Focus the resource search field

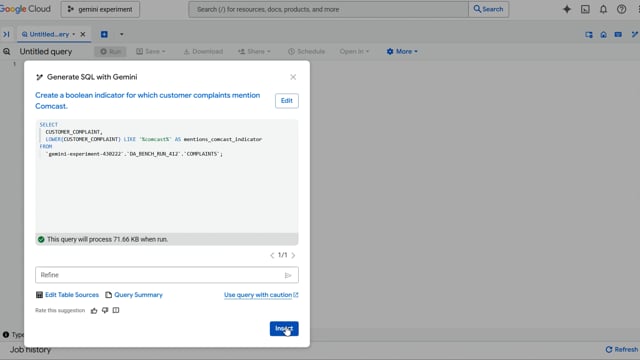tap(329, 9)
